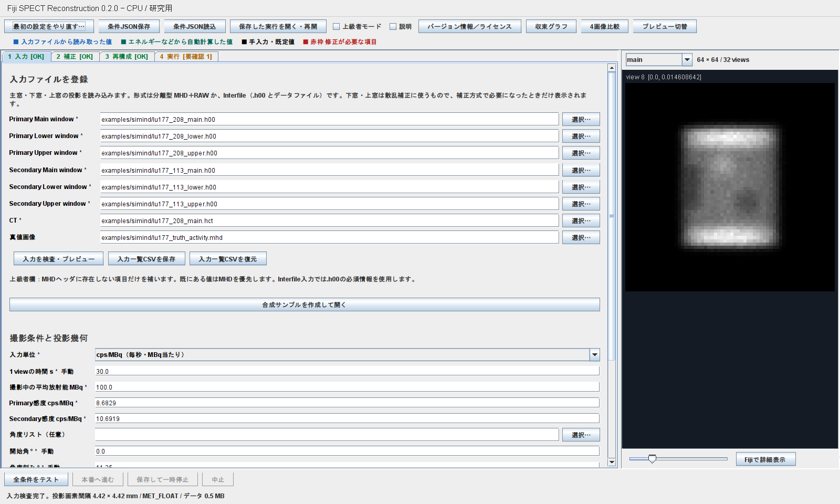
Task: Click the Primary感度 cps/MBq field
Action: click(347, 403)
